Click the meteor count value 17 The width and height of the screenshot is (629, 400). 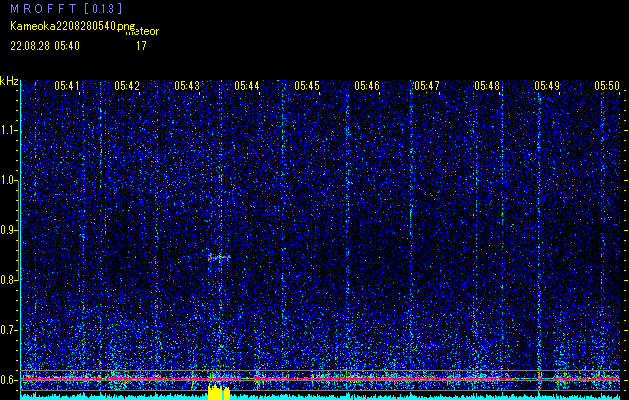(141, 46)
